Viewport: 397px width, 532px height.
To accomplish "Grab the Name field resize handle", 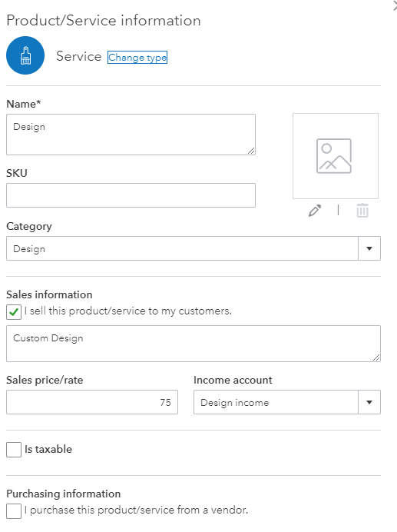I will click(251, 151).
